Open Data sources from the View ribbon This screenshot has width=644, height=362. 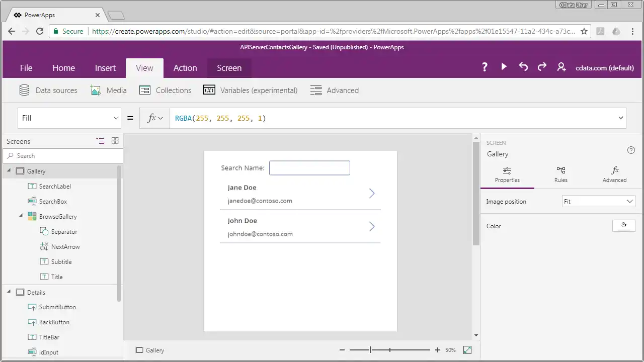48,90
